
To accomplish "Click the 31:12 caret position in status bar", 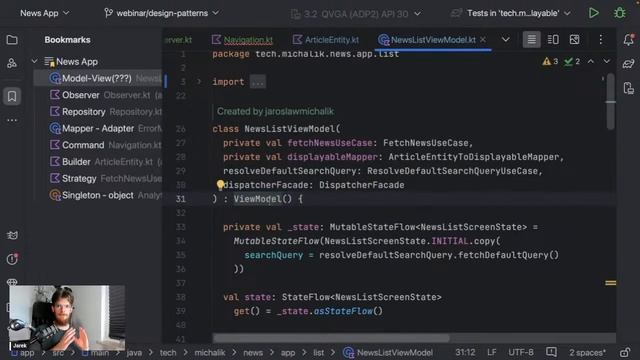I will (x=465, y=352).
